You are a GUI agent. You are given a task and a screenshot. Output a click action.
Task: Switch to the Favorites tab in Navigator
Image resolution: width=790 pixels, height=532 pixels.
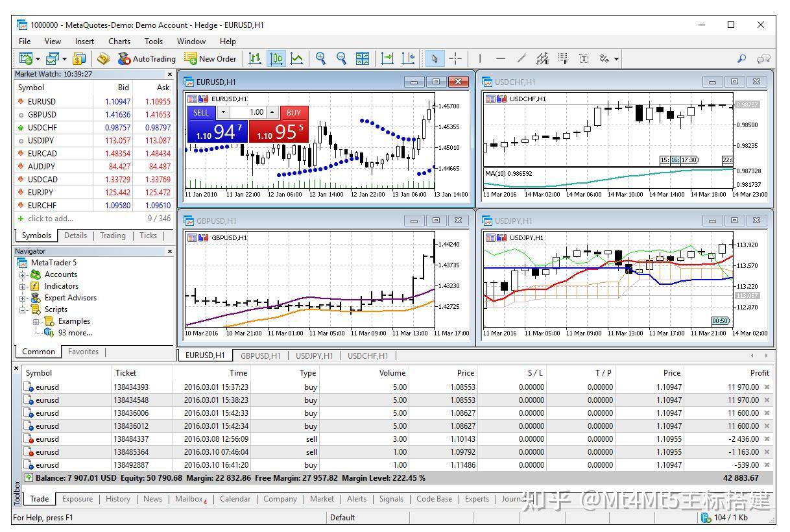point(83,352)
